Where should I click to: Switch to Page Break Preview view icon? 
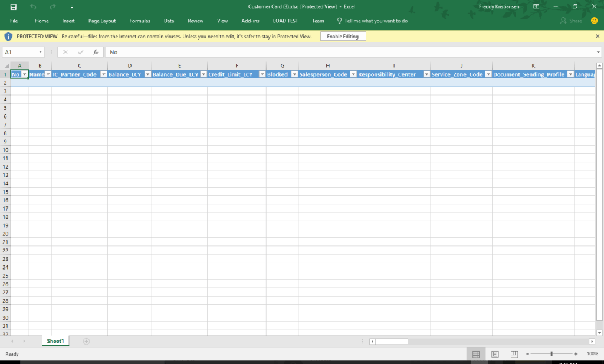click(514, 354)
